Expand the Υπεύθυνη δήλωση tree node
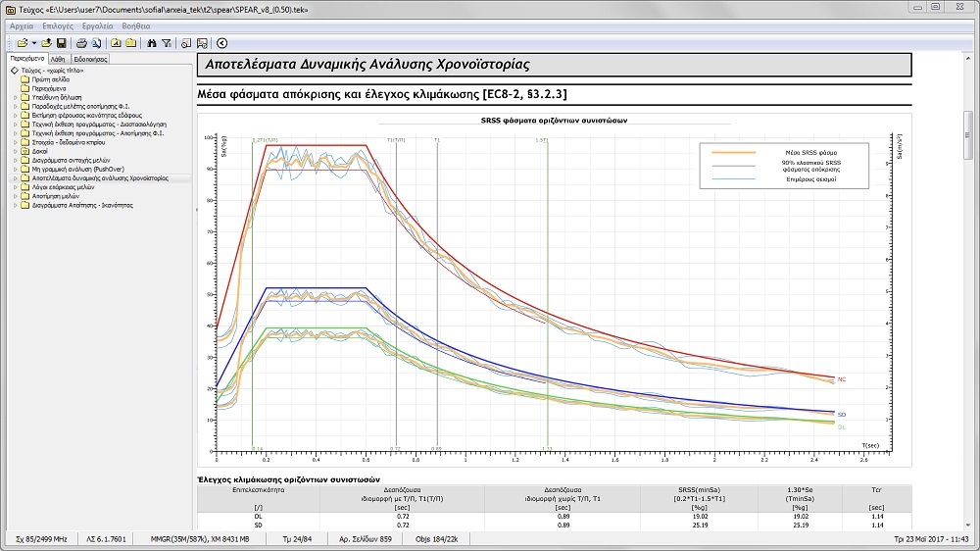Image resolution: width=980 pixels, height=551 pixels. [x=15, y=97]
